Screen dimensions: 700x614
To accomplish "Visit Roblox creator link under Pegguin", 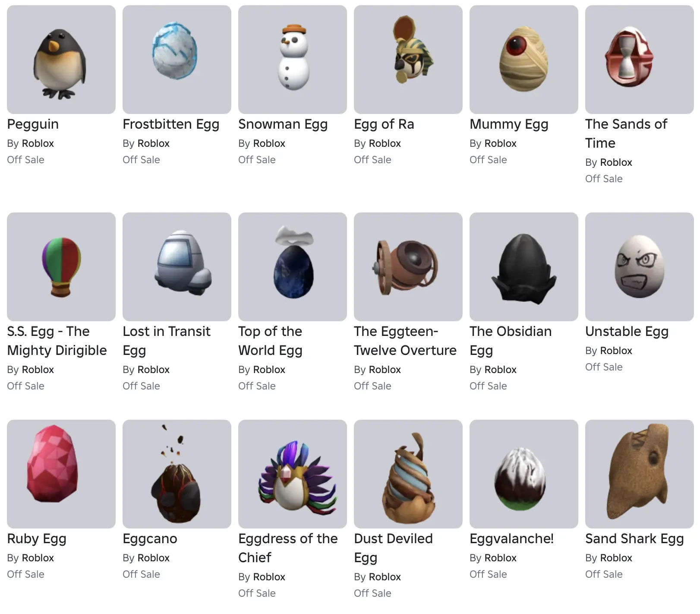I will coord(38,143).
